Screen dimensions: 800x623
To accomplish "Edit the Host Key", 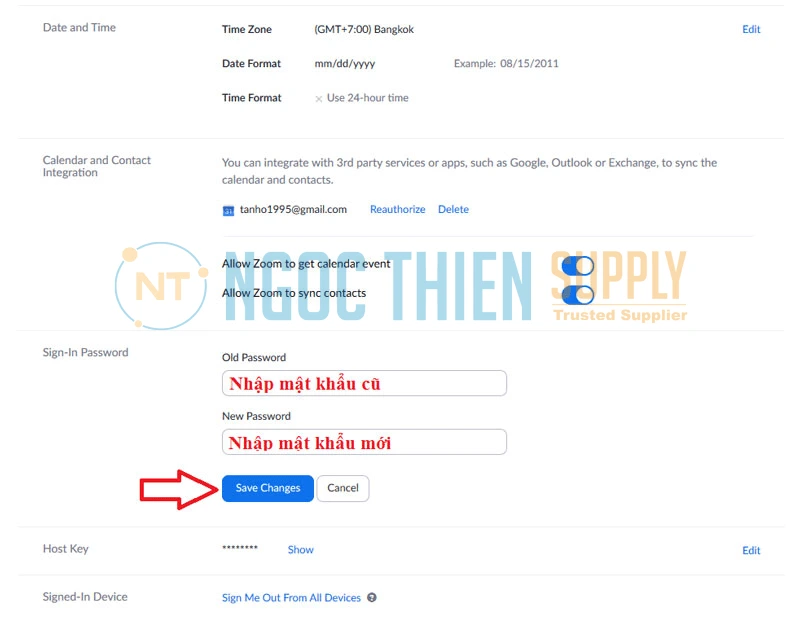I will pos(751,551).
